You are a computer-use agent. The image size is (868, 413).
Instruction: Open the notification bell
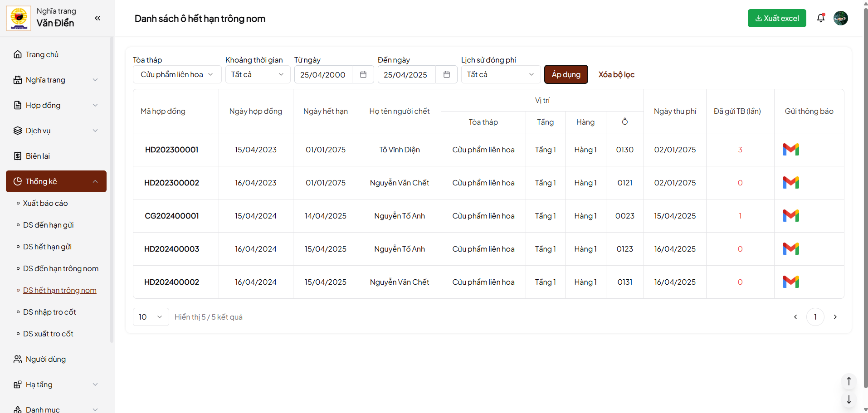click(x=820, y=18)
